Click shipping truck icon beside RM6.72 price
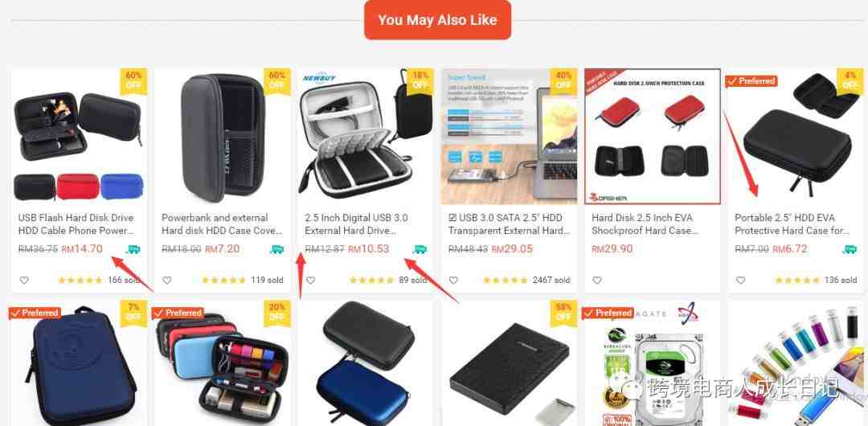The height and width of the screenshot is (426, 868). pyautogui.click(x=850, y=249)
